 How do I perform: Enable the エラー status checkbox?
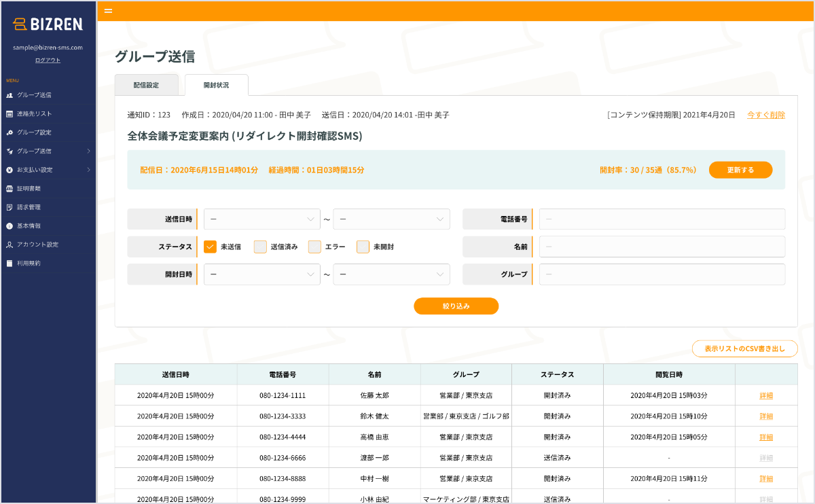point(314,247)
